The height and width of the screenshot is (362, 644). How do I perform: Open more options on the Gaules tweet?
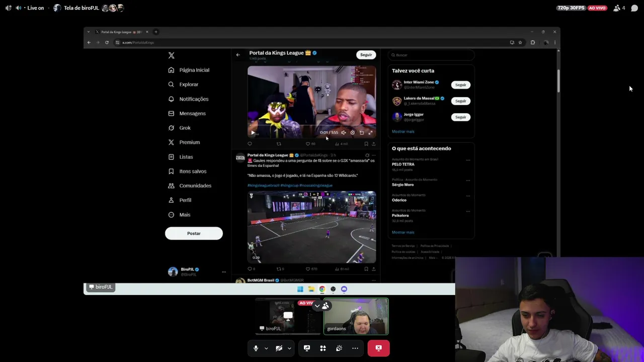[x=373, y=155]
